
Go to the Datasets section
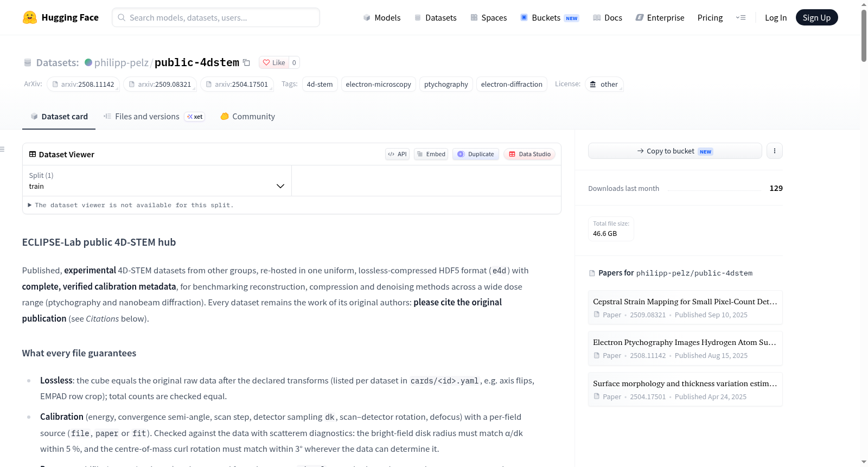pos(436,17)
